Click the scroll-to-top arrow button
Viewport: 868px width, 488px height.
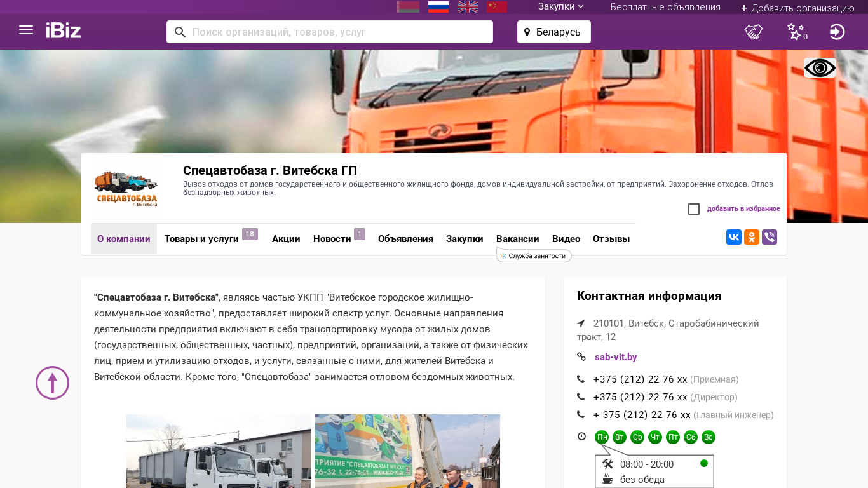pyautogui.click(x=52, y=383)
